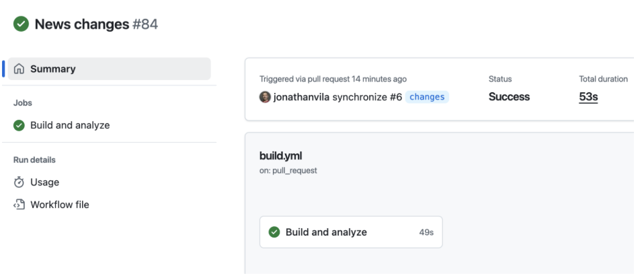Image resolution: width=644 pixels, height=280 pixels.
Task: Open pull request #6 link
Action: pos(396,97)
